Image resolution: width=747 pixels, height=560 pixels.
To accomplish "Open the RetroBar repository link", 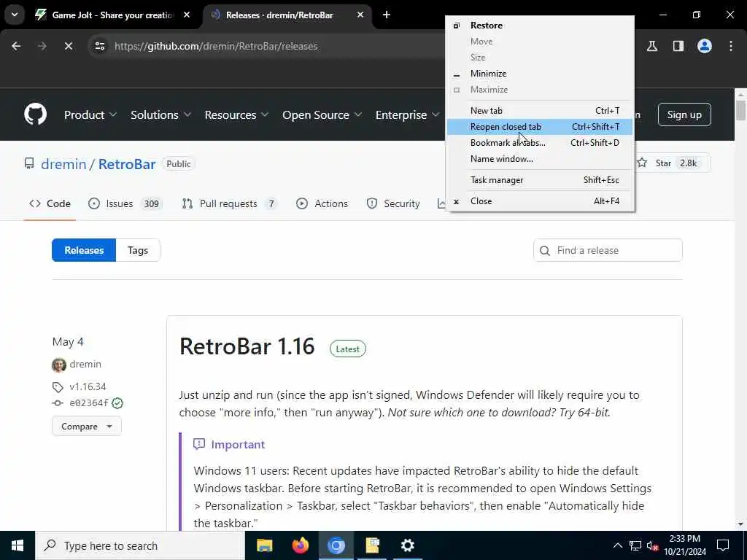I will coord(127,164).
